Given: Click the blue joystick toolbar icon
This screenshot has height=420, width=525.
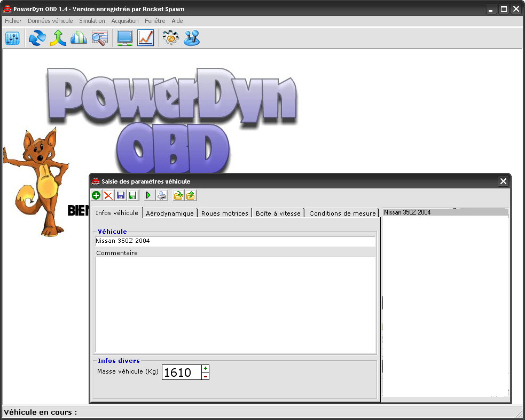Looking at the screenshot, I should pos(192,38).
